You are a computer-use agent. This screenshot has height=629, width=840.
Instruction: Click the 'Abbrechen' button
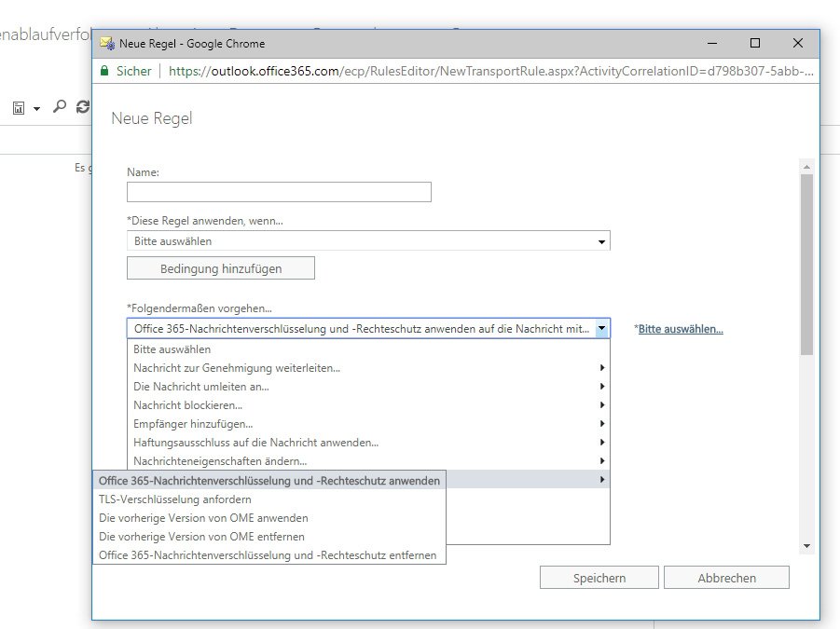(727, 577)
